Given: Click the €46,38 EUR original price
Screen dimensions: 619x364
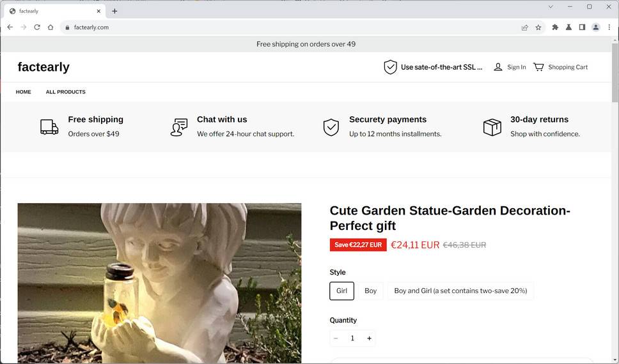Looking at the screenshot, I should pos(464,245).
